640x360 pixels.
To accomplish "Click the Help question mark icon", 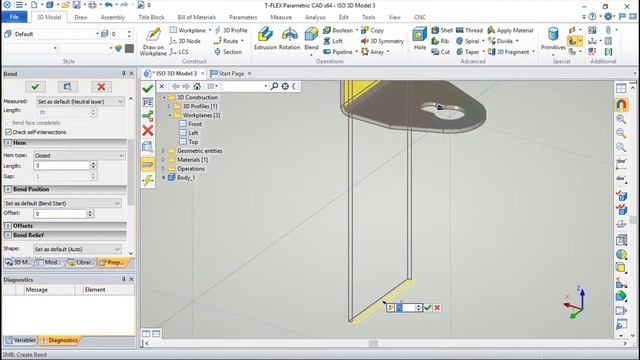I will (x=592, y=17).
